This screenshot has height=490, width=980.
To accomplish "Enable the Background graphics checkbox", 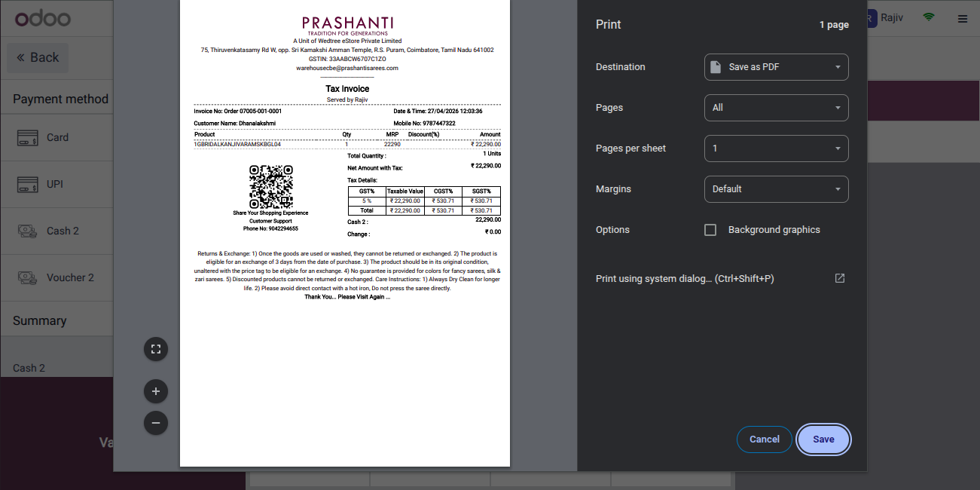I will tap(710, 230).
